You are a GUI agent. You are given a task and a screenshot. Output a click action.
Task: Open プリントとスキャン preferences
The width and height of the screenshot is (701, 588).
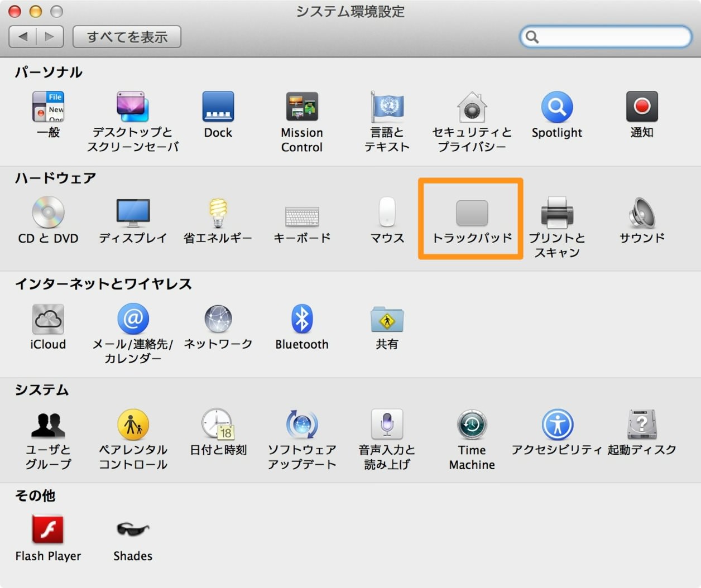click(557, 212)
